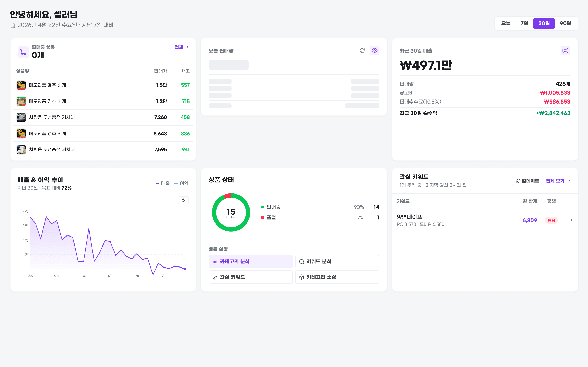Select the 30일 period tab

coord(544,23)
